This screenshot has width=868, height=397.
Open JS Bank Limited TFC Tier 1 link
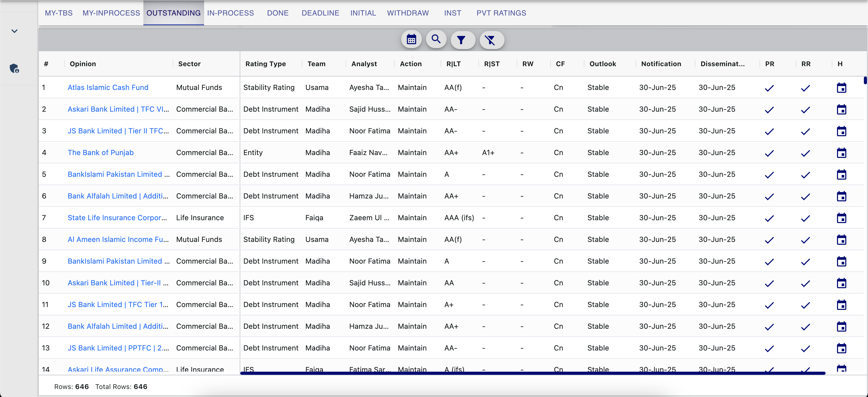click(x=118, y=304)
